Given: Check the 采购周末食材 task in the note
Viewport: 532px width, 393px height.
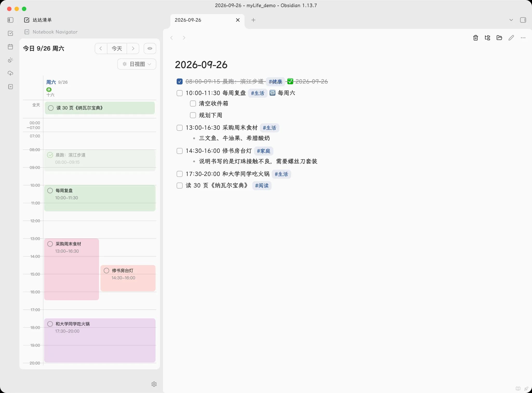Looking at the screenshot, I should (179, 128).
